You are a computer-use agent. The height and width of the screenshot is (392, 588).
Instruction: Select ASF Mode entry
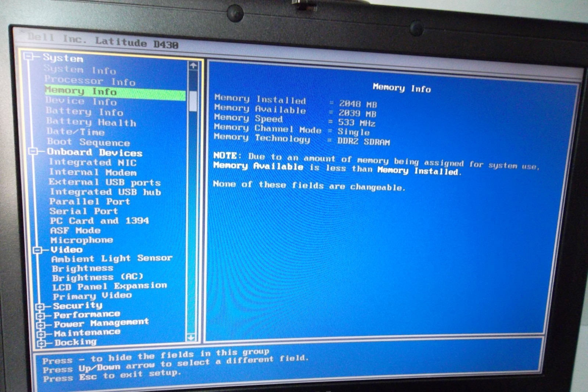(x=75, y=230)
